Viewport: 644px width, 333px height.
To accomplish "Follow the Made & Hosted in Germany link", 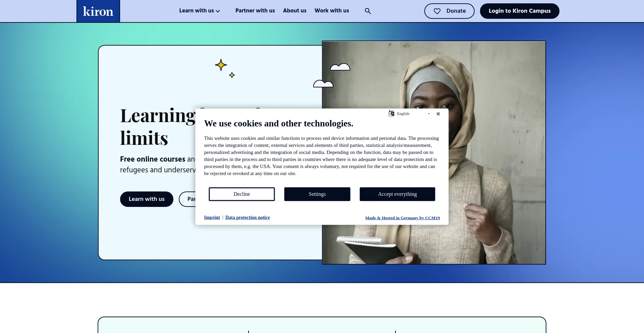I will pyautogui.click(x=402, y=218).
